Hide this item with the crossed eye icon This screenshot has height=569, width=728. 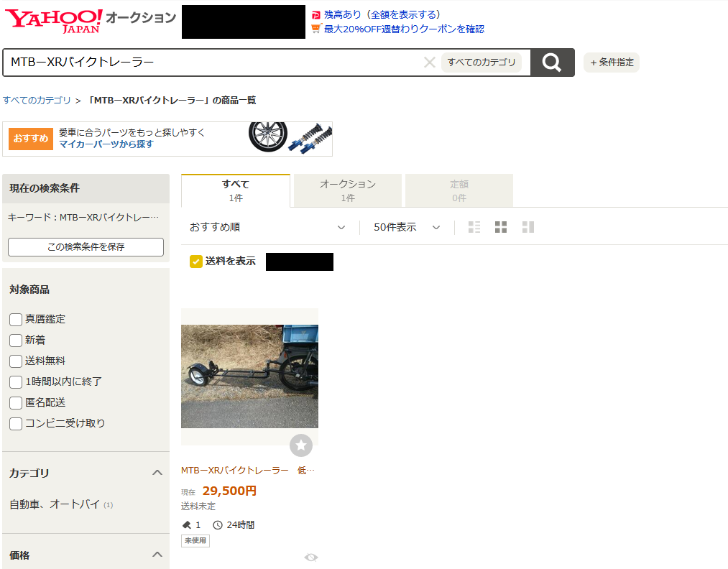tap(311, 558)
